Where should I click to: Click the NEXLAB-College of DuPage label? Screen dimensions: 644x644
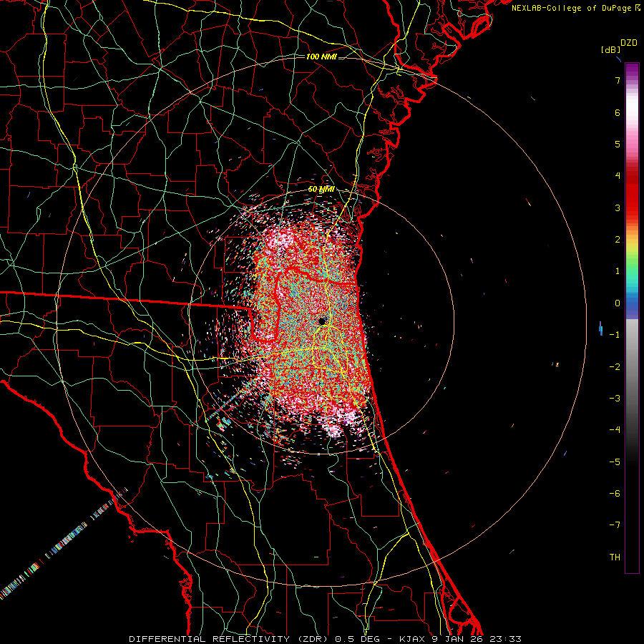[x=571, y=8]
